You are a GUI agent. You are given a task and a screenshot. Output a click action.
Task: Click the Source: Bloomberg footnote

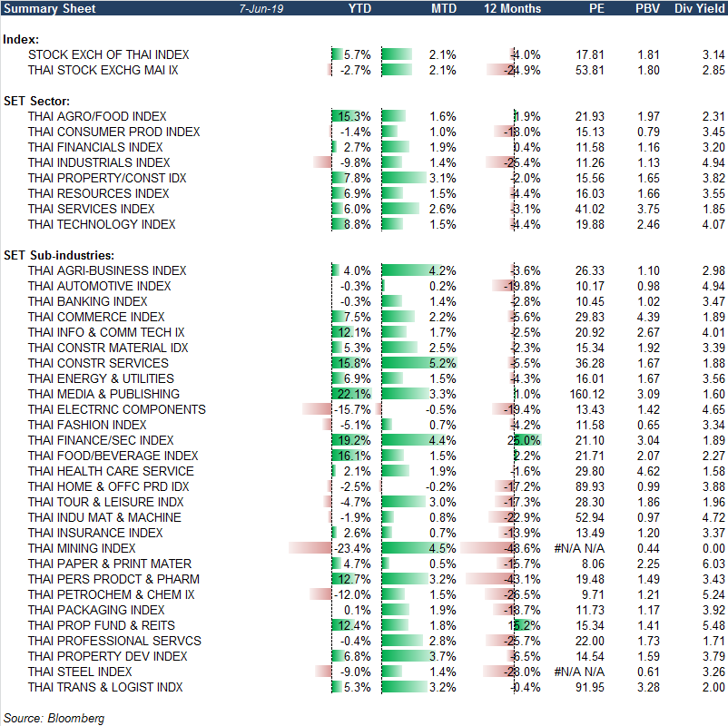54,718
